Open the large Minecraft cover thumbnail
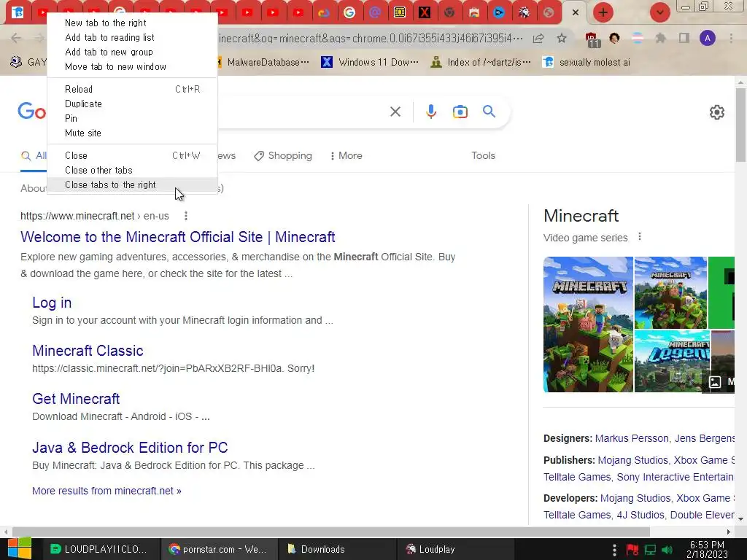The image size is (747, 560). [588, 324]
